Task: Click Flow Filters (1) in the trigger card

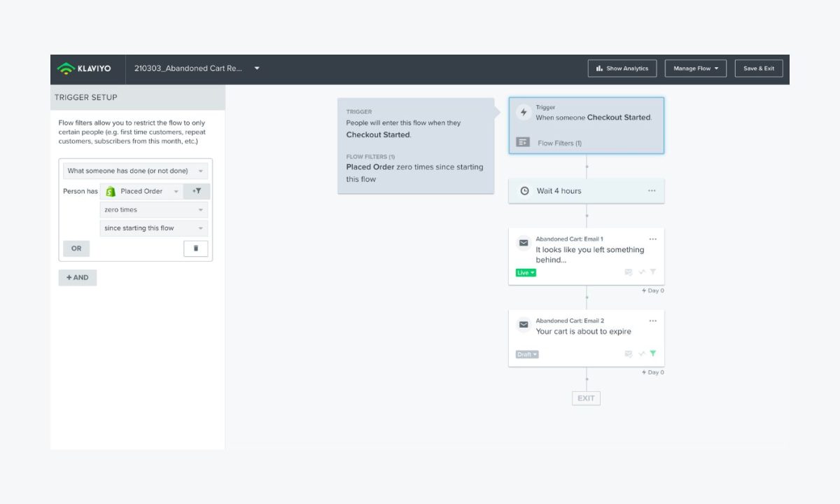Action: pyautogui.click(x=559, y=143)
